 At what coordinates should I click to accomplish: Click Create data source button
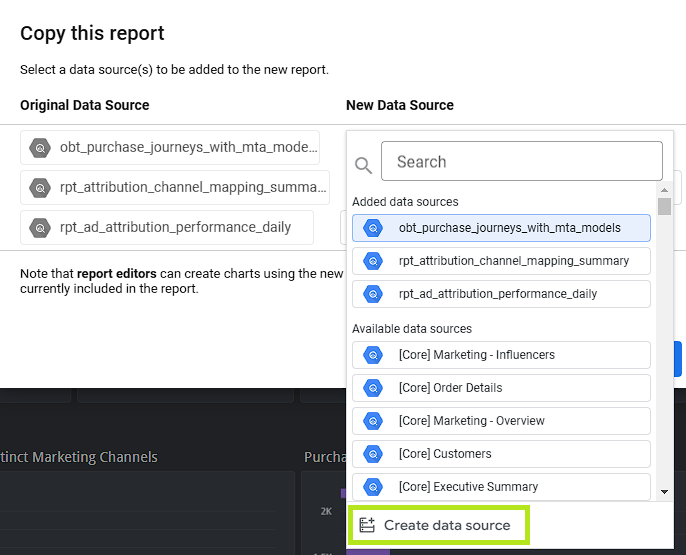point(439,525)
